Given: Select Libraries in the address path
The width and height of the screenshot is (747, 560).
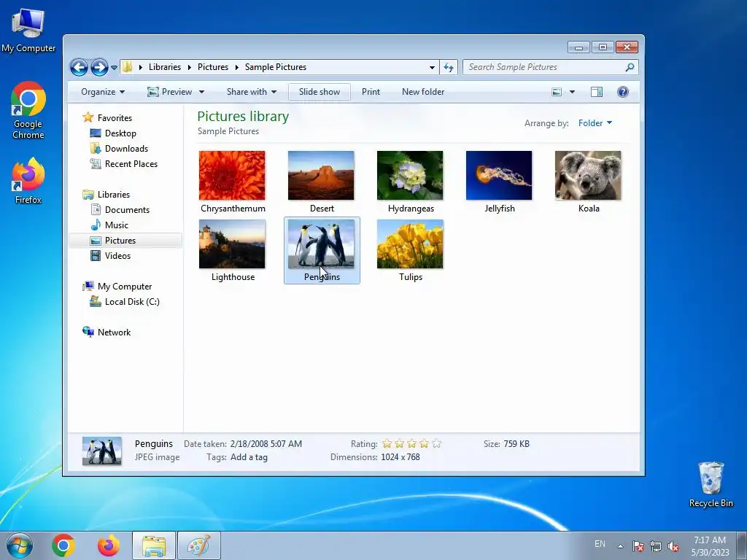Looking at the screenshot, I should (x=164, y=67).
